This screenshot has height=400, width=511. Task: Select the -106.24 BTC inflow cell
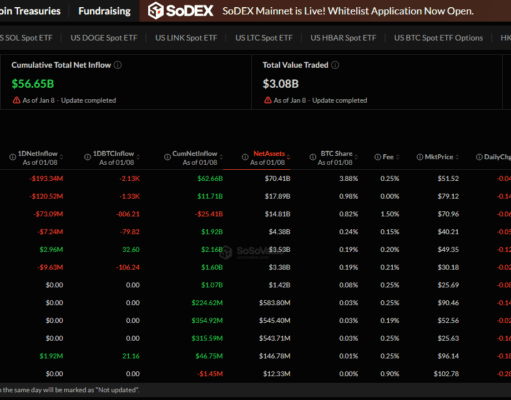point(128,267)
